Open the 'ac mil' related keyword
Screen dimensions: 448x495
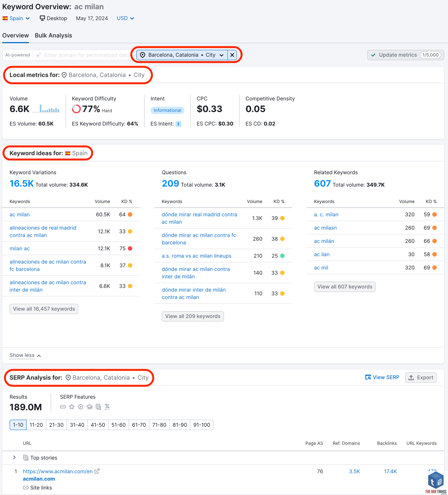(321, 268)
